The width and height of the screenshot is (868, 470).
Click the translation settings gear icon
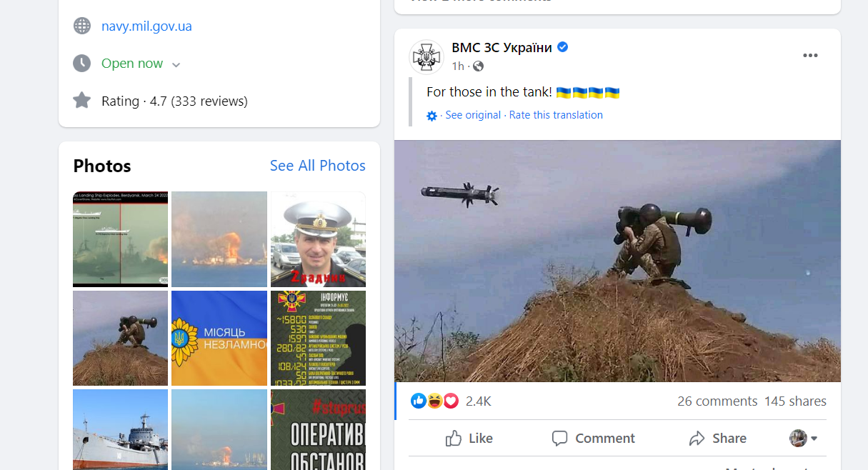[431, 116]
